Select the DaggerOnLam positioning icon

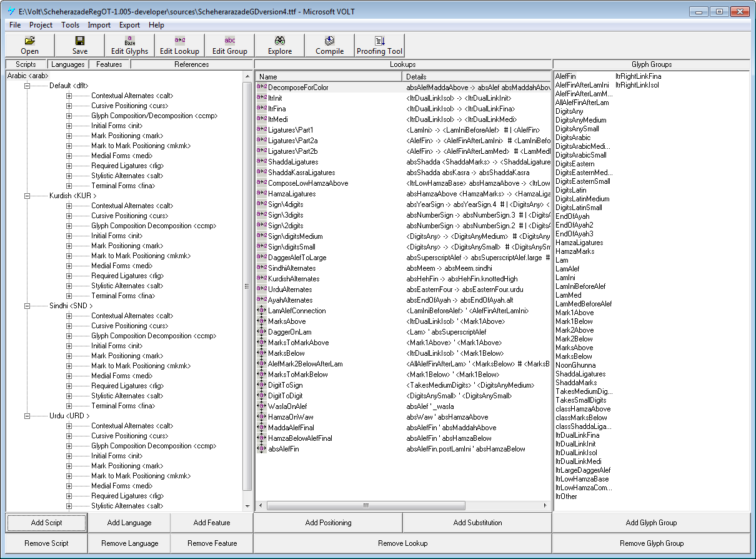261,331
